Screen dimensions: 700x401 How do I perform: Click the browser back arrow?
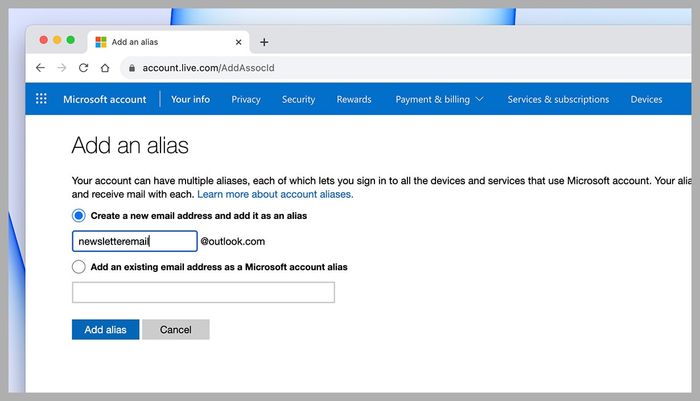(x=40, y=68)
